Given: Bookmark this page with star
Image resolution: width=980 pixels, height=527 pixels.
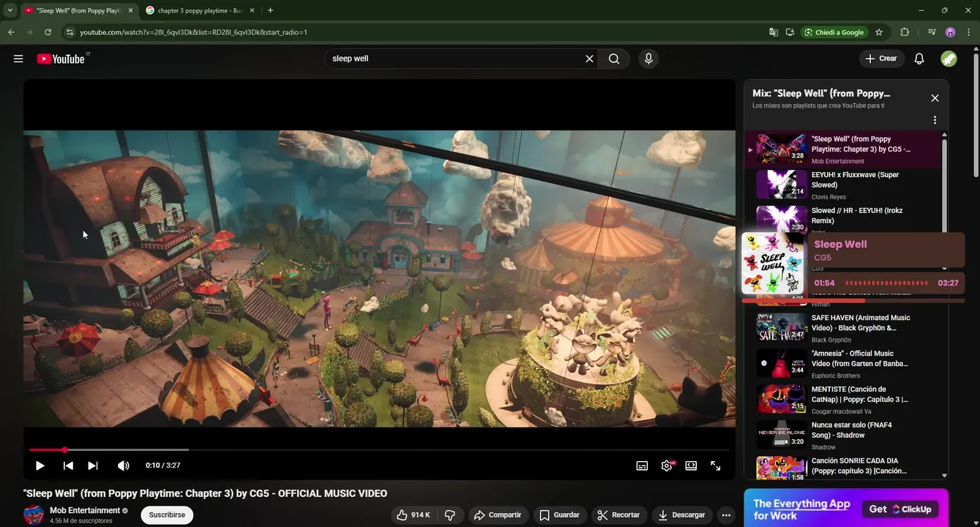Looking at the screenshot, I should (x=879, y=32).
